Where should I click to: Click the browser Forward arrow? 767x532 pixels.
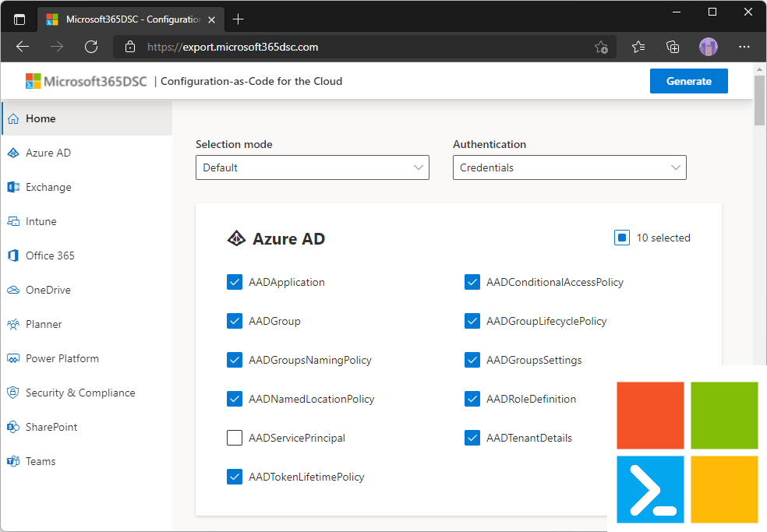57,47
